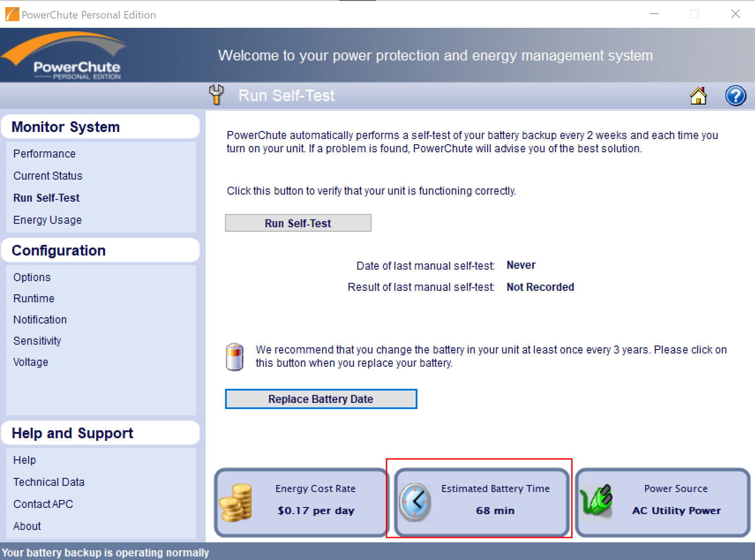Click the green plug Power Source icon

tap(596, 501)
